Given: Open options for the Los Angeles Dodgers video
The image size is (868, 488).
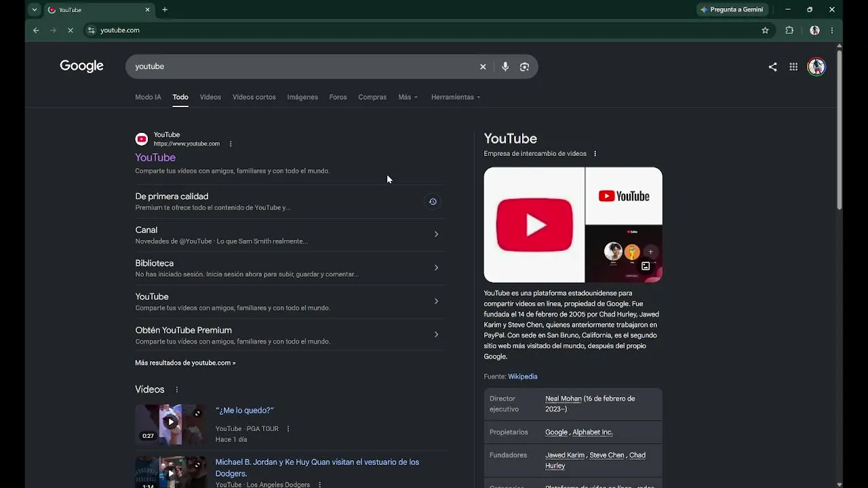Looking at the screenshot, I should click(319, 485).
